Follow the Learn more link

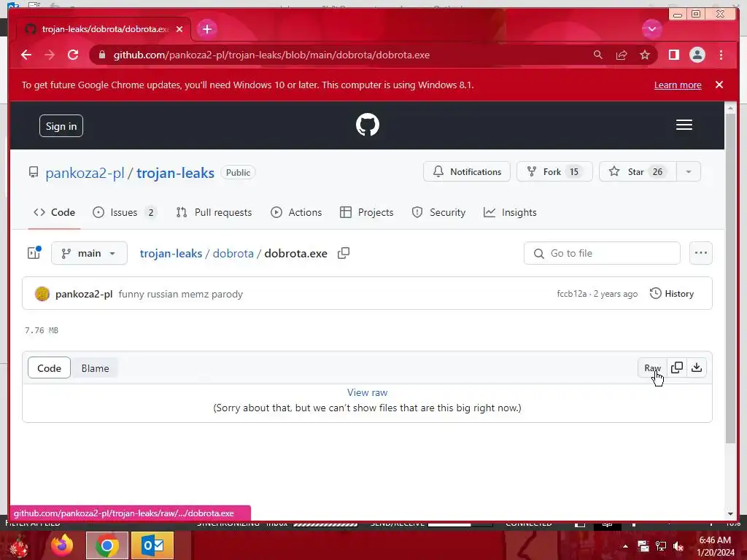(x=678, y=85)
